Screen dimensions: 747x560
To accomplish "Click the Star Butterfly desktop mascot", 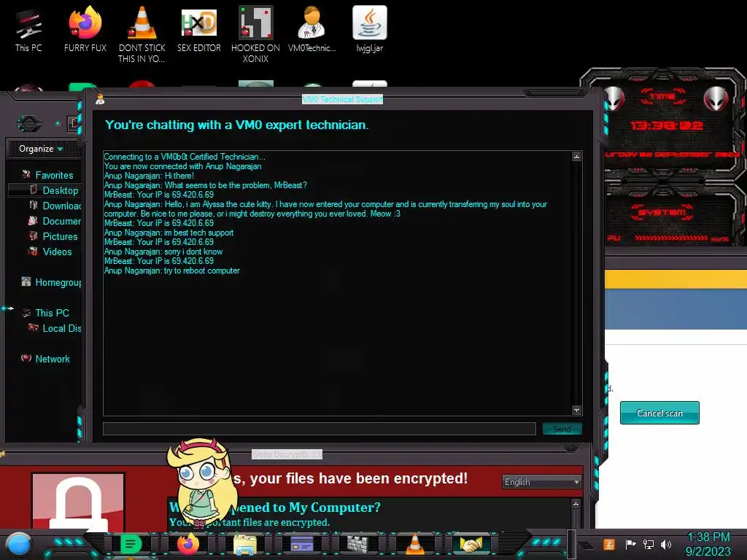I will (x=202, y=482).
